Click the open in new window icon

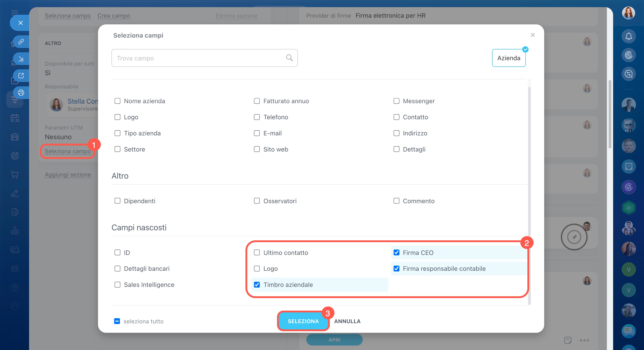21,75
